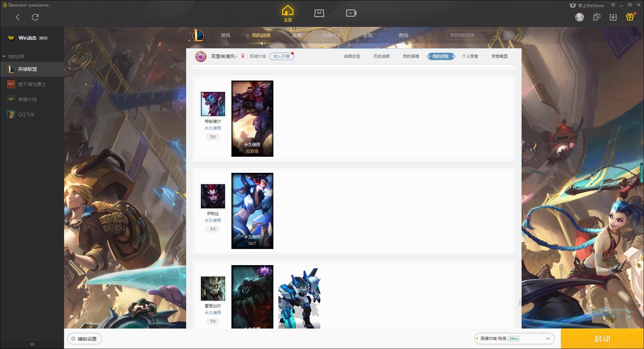Click the 伊莉丝 champion portrait

coord(213,196)
